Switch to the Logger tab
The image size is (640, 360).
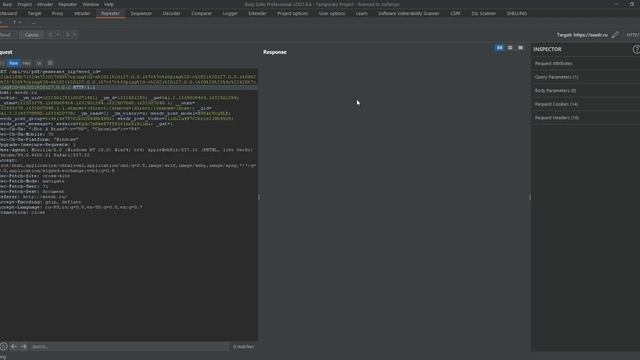click(230, 13)
